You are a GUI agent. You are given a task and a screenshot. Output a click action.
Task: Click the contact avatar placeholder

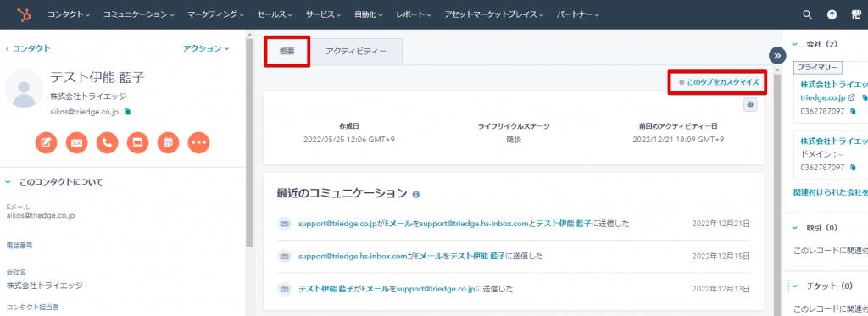(x=25, y=88)
